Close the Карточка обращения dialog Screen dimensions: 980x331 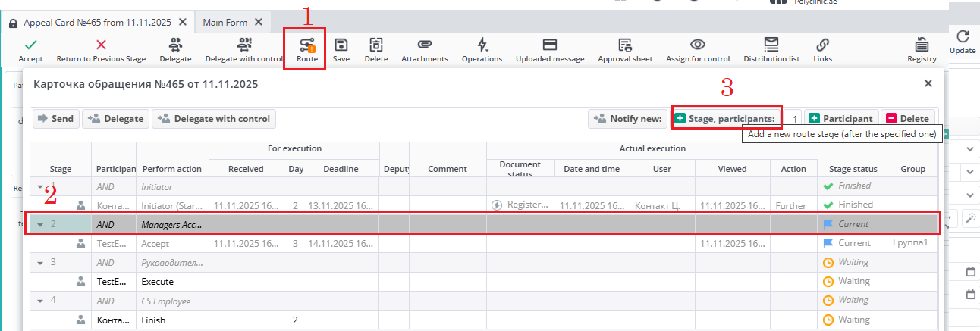pos(928,83)
